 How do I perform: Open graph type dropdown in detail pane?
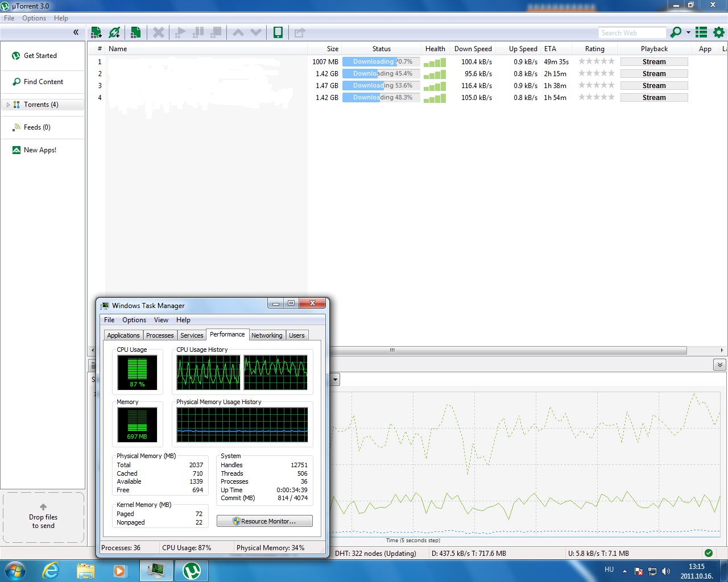pyautogui.click(x=335, y=380)
